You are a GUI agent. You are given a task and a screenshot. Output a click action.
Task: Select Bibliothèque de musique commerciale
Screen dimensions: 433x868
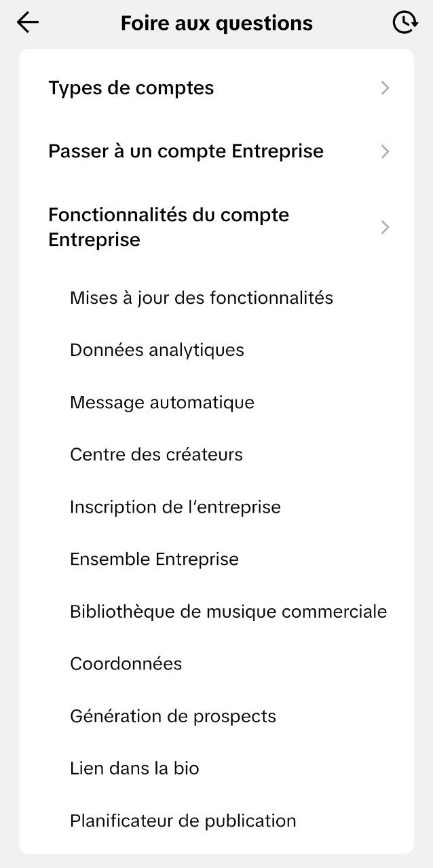[228, 611]
